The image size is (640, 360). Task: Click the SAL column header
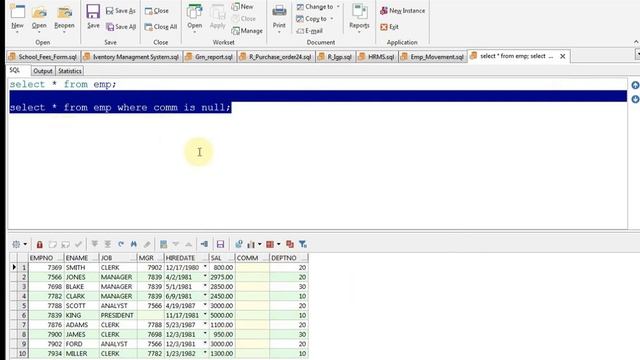(x=222, y=258)
